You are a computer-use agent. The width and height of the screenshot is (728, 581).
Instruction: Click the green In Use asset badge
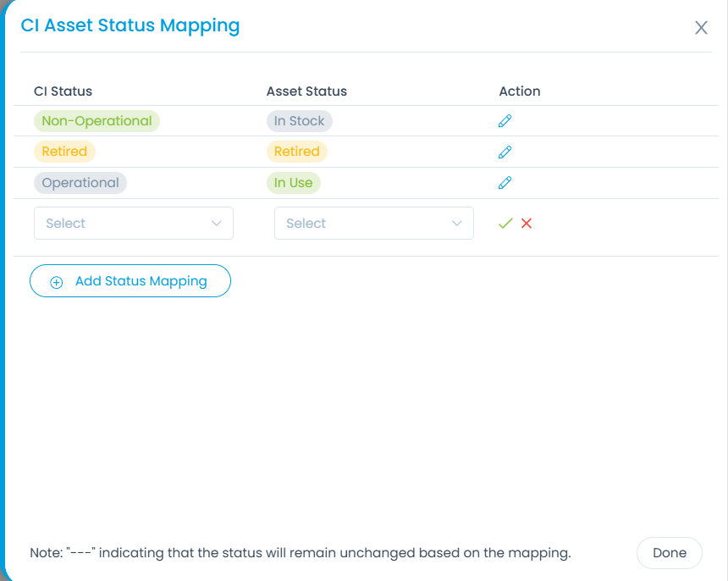293,183
